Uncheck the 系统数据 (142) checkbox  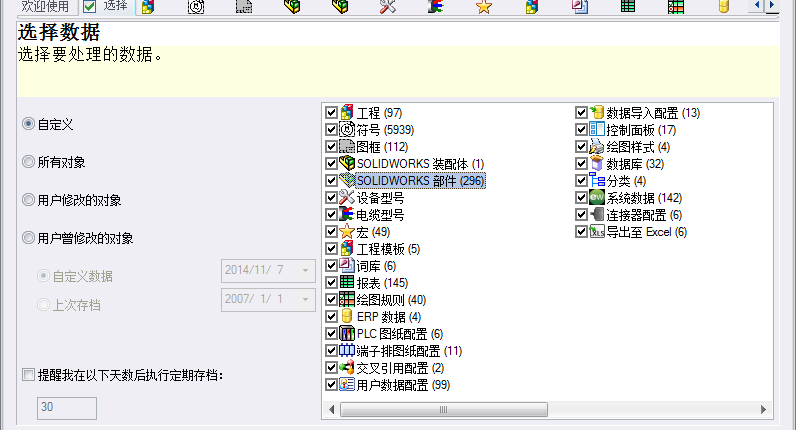pyautogui.click(x=581, y=197)
